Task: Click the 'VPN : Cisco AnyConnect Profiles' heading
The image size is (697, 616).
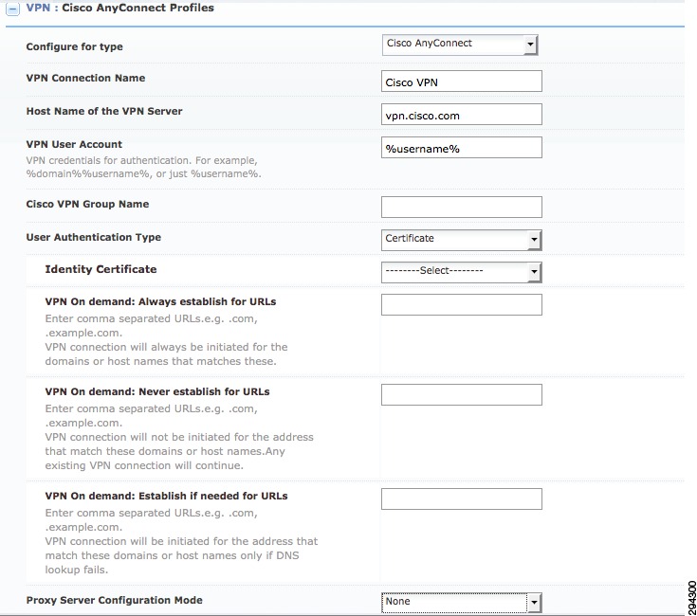Action: (x=120, y=8)
